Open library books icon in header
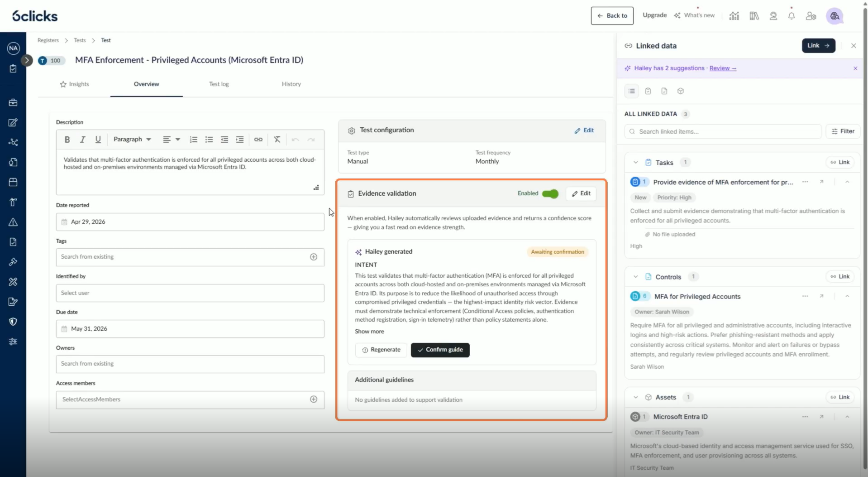The height and width of the screenshot is (477, 868). [754, 16]
